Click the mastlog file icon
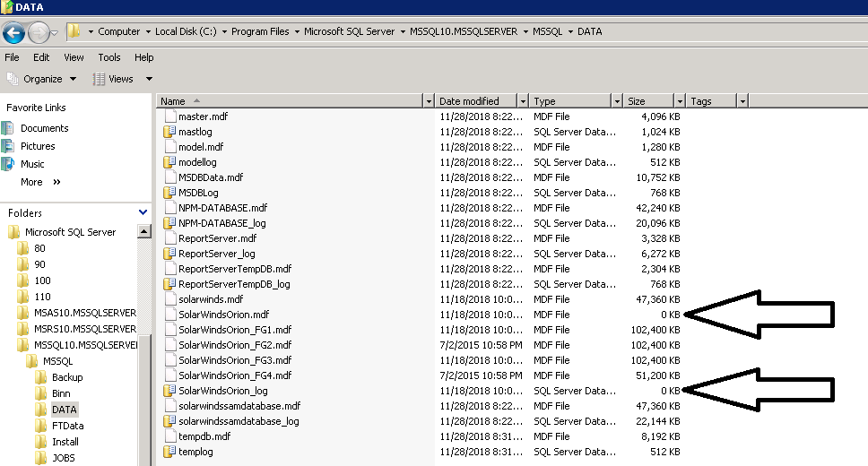The image size is (868, 466). (x=169, y=132)
